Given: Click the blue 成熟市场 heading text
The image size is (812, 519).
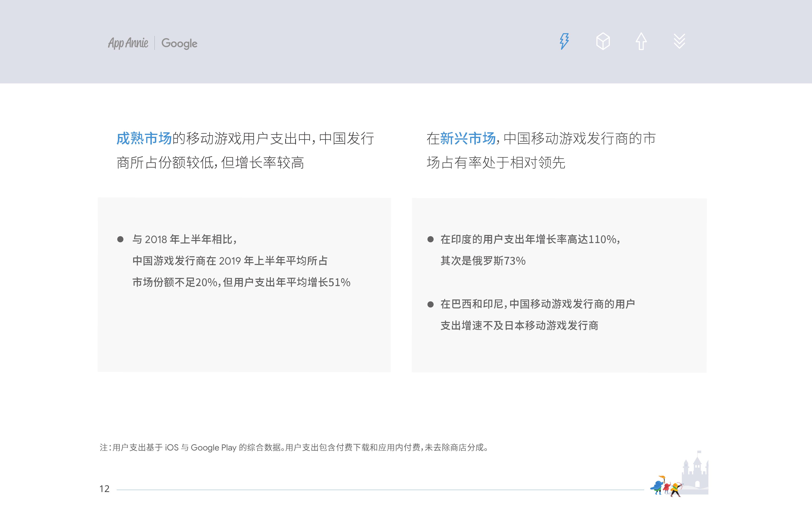Looking at the screenshot, I should coord(144,139).
